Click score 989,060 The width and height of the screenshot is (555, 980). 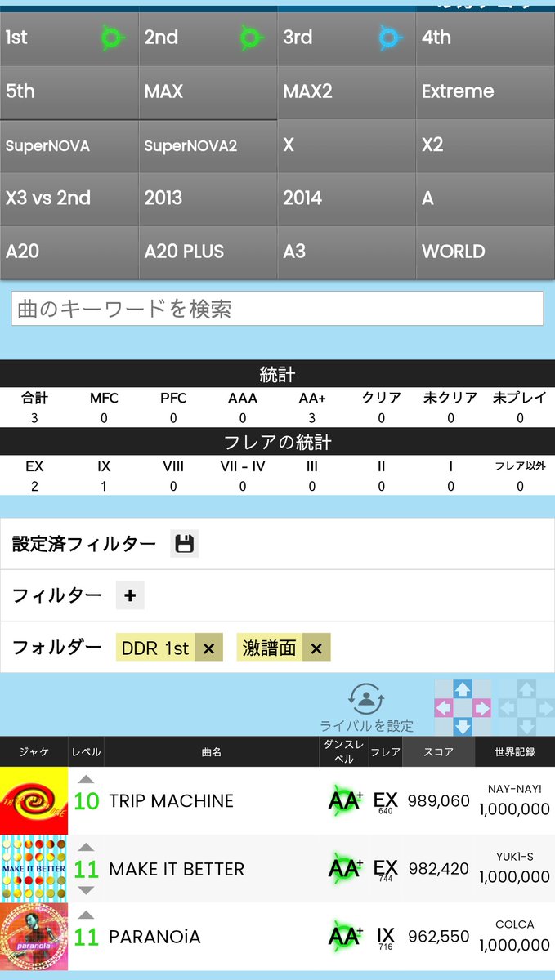pos(439,801)
